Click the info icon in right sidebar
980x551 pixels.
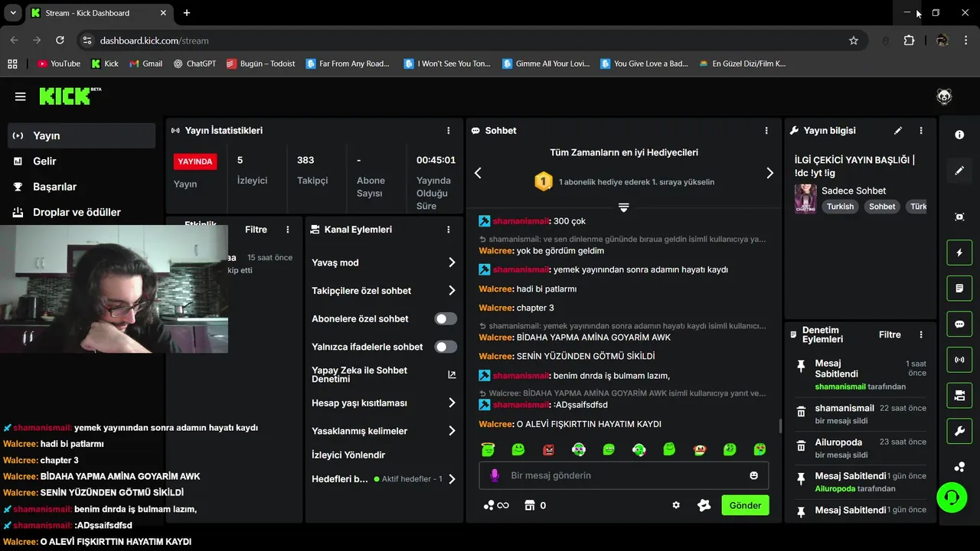coord(959,135)
